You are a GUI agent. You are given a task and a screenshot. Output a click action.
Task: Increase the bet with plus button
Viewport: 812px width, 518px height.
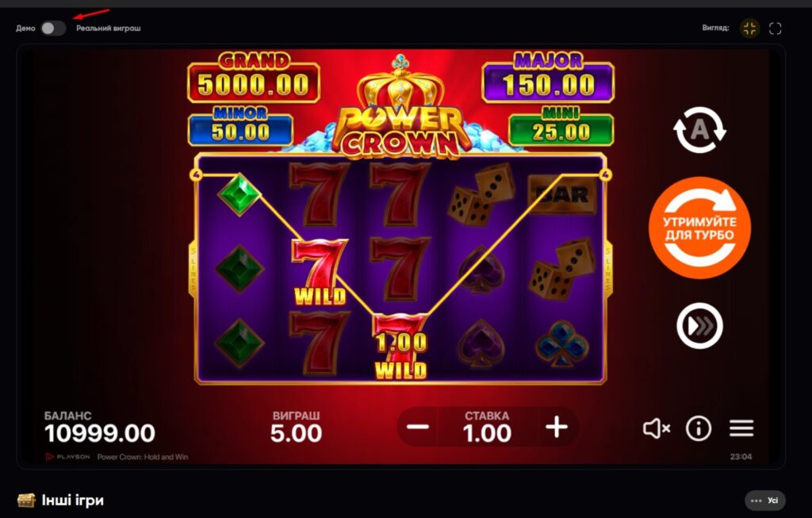pos(557,428)
